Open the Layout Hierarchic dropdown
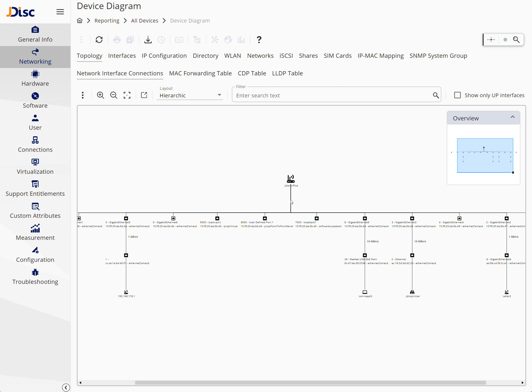 tap(190, 95)
